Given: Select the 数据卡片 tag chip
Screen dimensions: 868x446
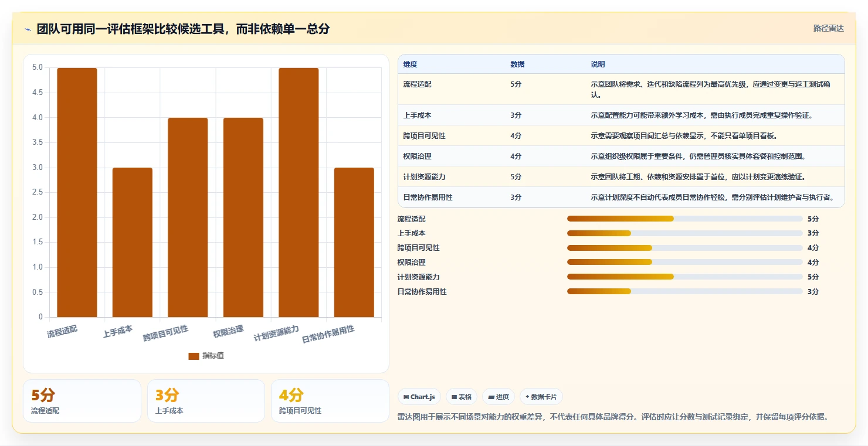Looking at the screenshot, I should [x=541, y=397].
